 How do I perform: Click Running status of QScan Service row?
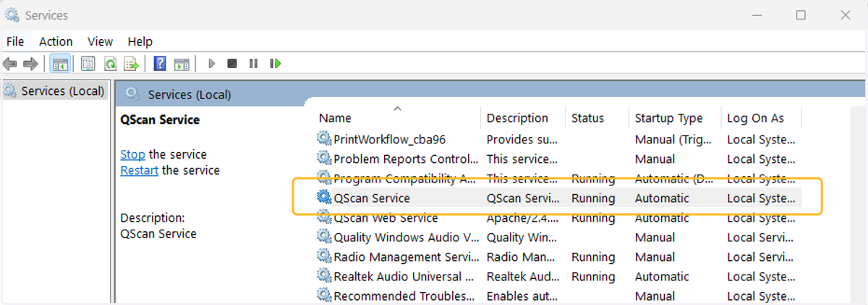point(593,198)
